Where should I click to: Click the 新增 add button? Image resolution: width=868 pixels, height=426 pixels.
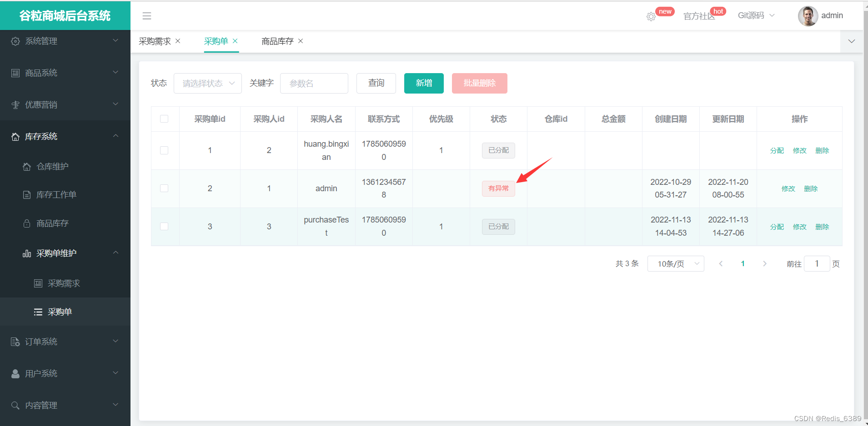coord(424,84)
